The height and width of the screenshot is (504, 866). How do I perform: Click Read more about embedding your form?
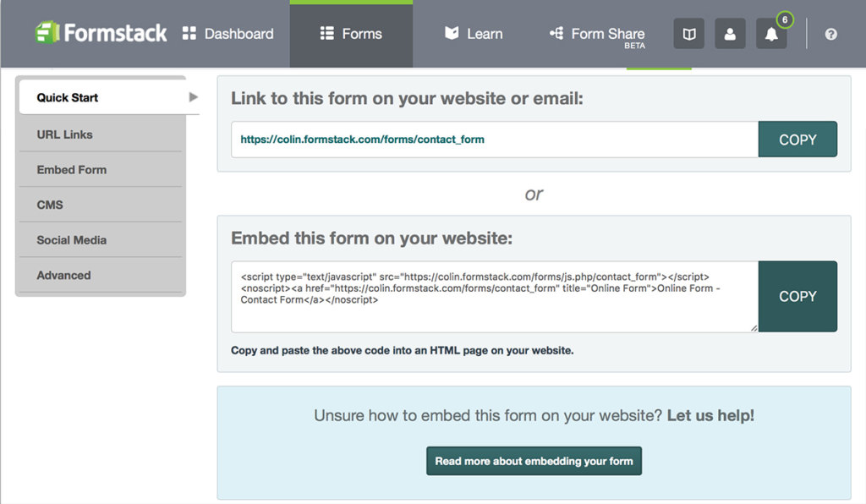534,461
